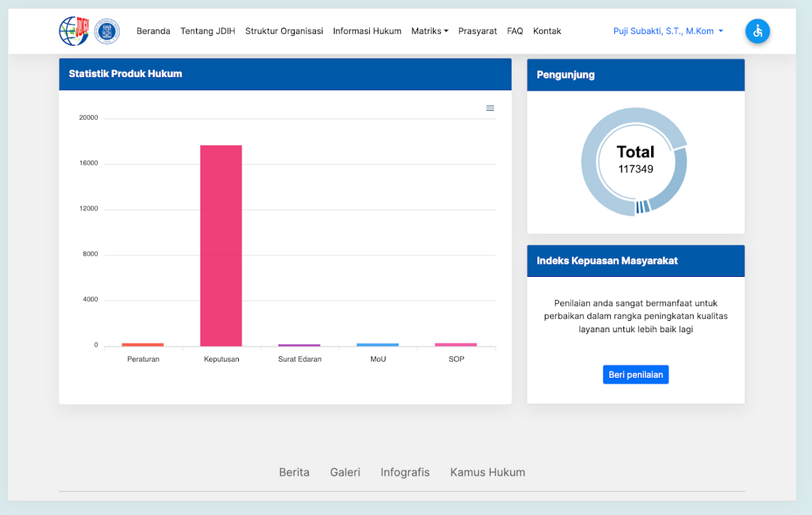The width and height of the screenshot is (812, 515).
Task: Click the round university seal logo
Action: (107, 31)
